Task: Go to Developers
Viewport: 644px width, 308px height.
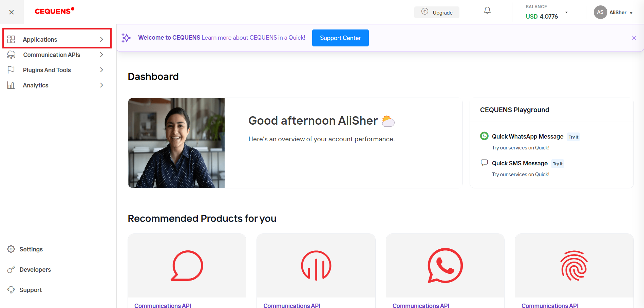Action: coord(35,269)
